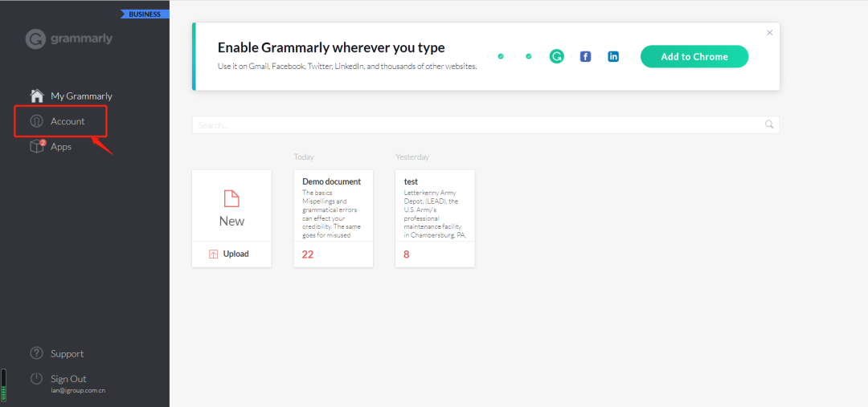This screenshot has width=868, height=407.
Task: Click the Facebook icon in the banner
Action: click(x=585, y=57)
